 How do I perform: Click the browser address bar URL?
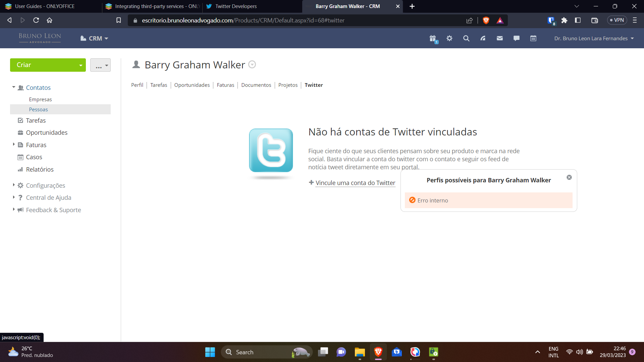(243, 20)
